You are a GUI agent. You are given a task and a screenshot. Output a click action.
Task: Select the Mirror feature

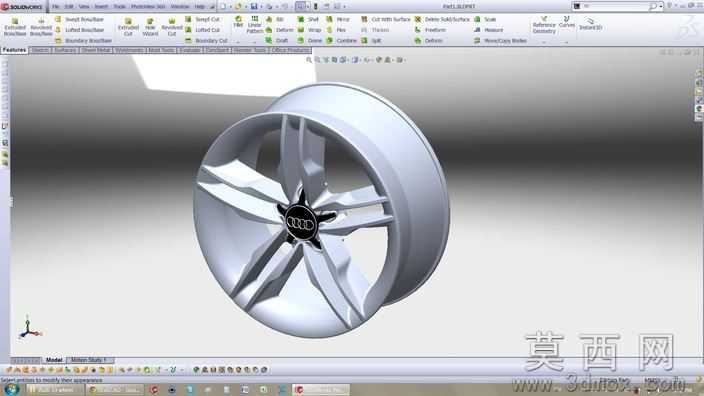[x=338, y=19]
